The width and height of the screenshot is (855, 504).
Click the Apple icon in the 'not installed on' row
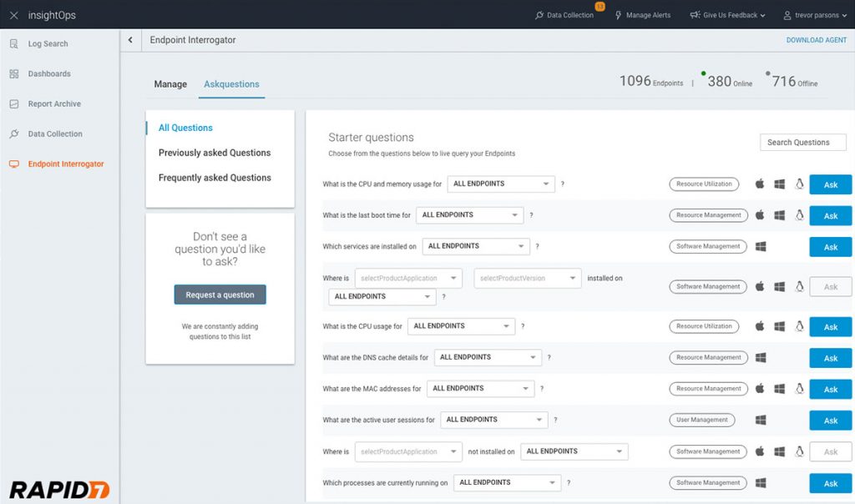(x=760, y=451)
